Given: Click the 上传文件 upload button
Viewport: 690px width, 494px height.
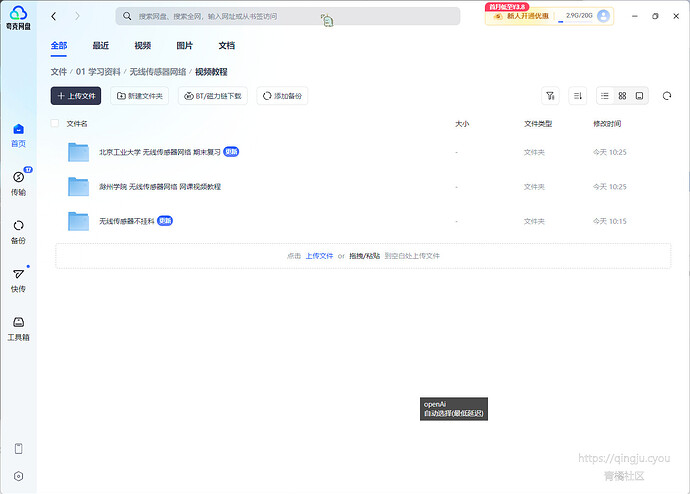Looking at the screenshot, I should [x=76, y=96].
